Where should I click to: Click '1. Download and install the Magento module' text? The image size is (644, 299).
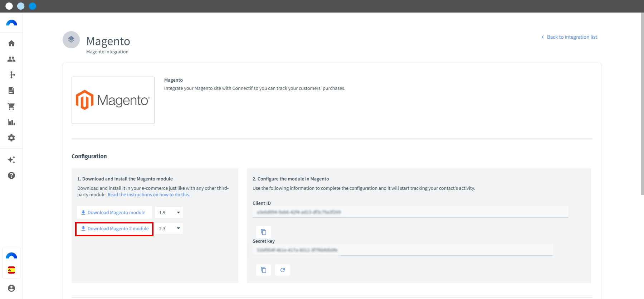coord(125,179)
